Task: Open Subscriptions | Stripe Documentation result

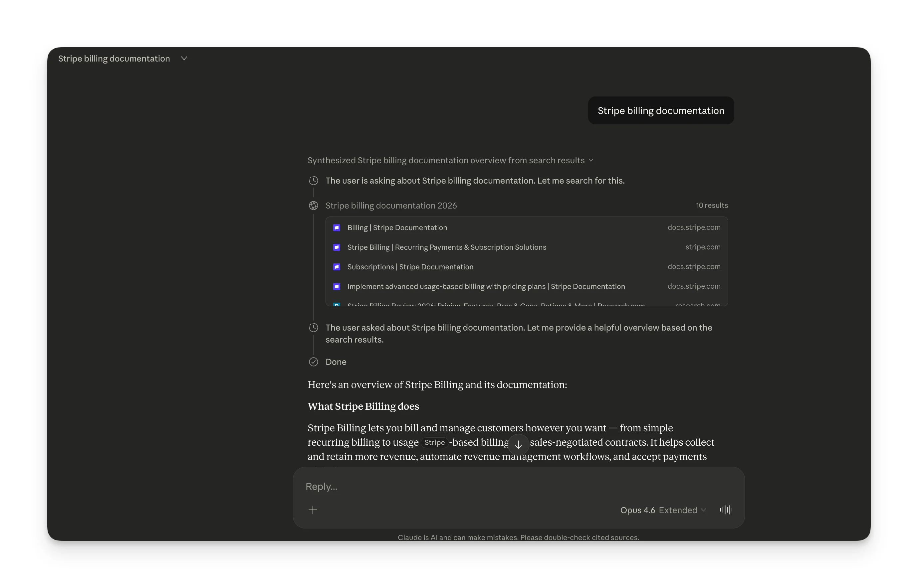Action: coord(410,267)
